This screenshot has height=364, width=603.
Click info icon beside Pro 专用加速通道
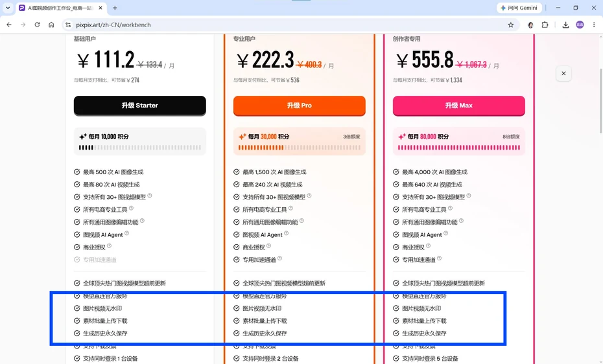pyautogui.click(x=280, y=258)
